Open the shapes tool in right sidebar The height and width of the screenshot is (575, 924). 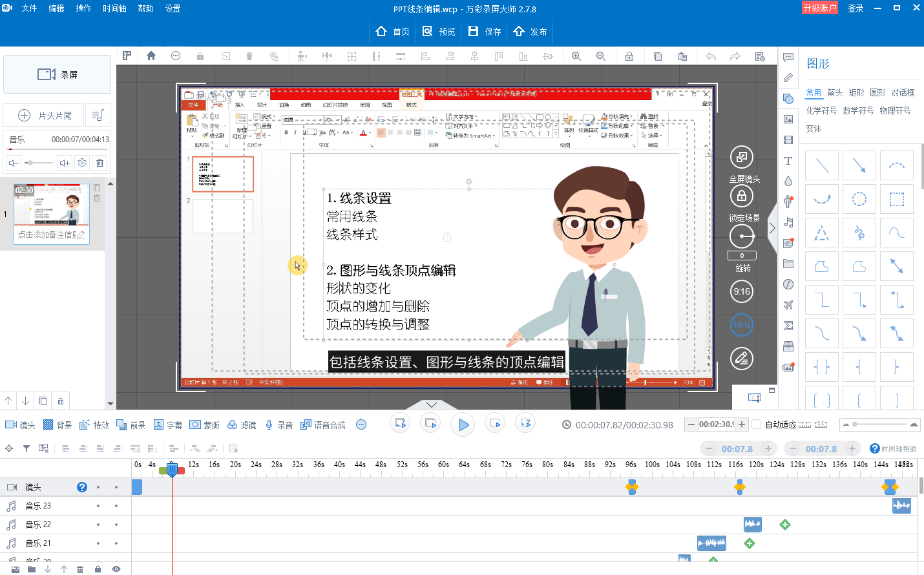point(788,99)
